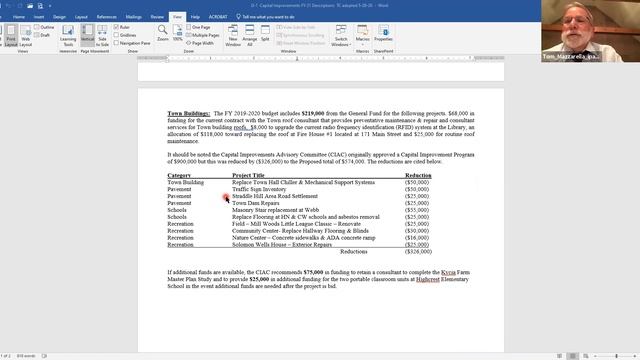Click the View tab
This screenshot has width=640, height=360.
pyautogui.click(x=177, y=17)
